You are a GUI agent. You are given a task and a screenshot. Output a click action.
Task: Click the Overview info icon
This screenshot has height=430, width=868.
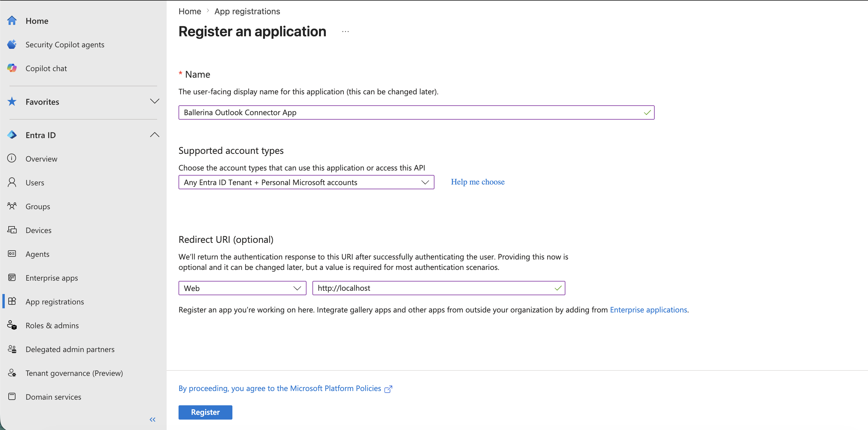12,158
